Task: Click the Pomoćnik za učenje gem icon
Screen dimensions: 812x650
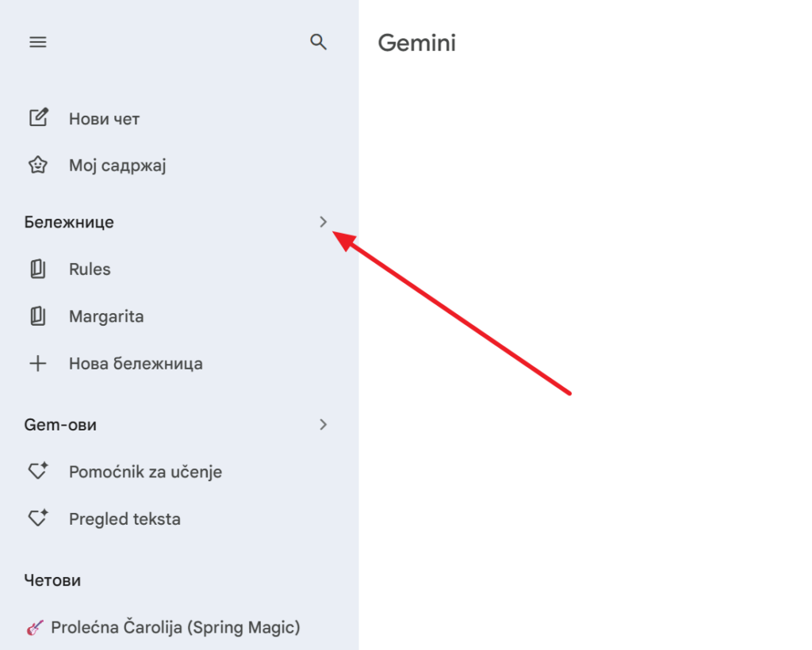Action: pos(38,472)
